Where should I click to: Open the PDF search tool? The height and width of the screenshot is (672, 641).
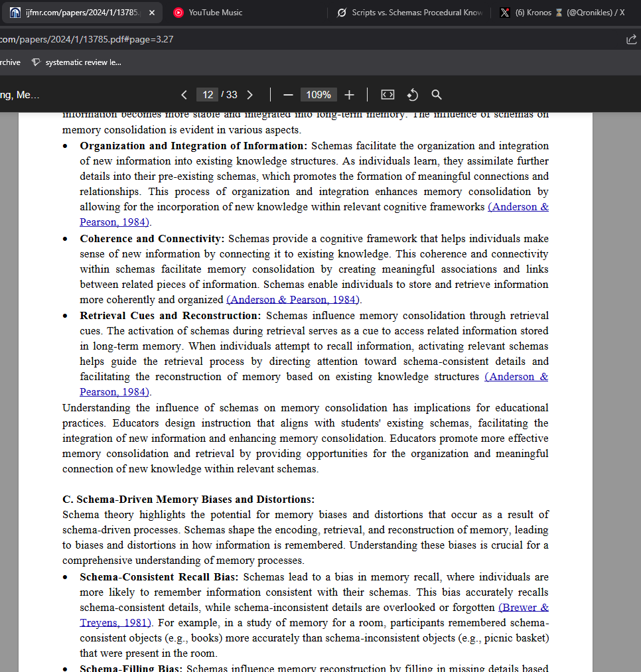(x=437, y=95)
